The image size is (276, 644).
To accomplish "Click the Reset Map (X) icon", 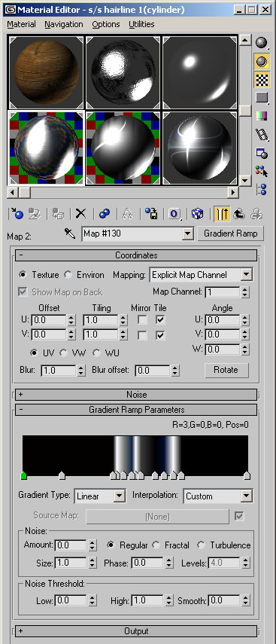I will coord(81,214).
